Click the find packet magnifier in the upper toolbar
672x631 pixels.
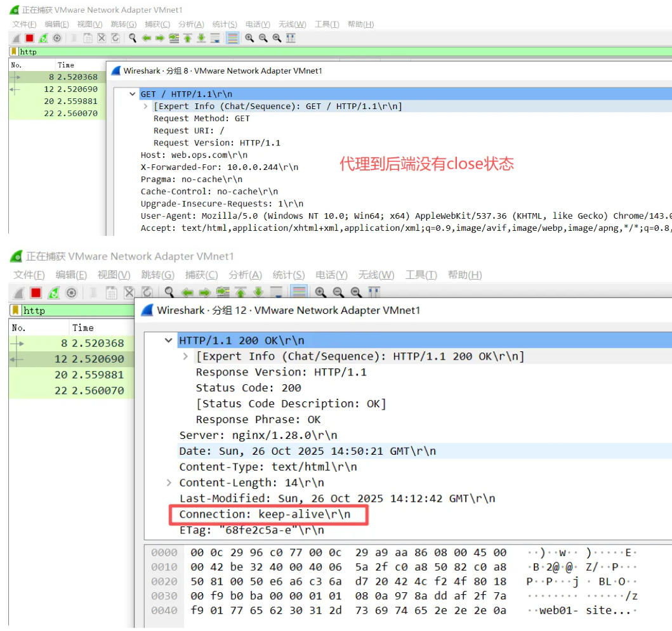coord(133,38)
